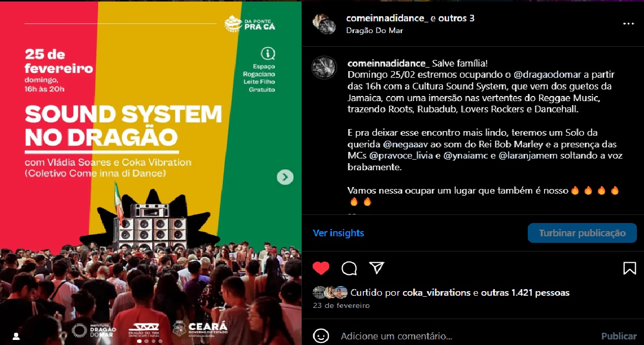The width and height of the screenshot is (644, 345).
Task: Click the Publicar button
Action: 619,336
